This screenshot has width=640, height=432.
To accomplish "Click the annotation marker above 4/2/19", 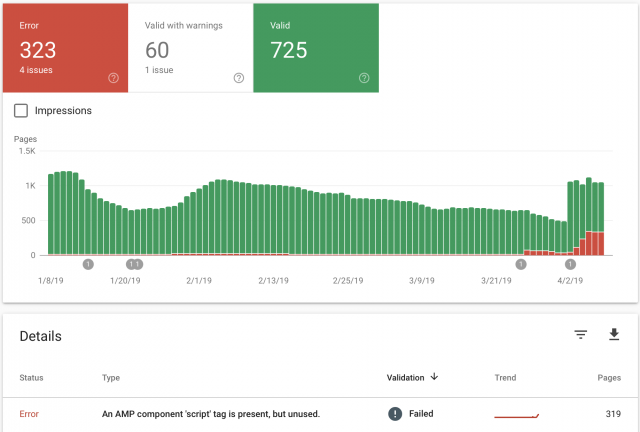I will [570, 264].
